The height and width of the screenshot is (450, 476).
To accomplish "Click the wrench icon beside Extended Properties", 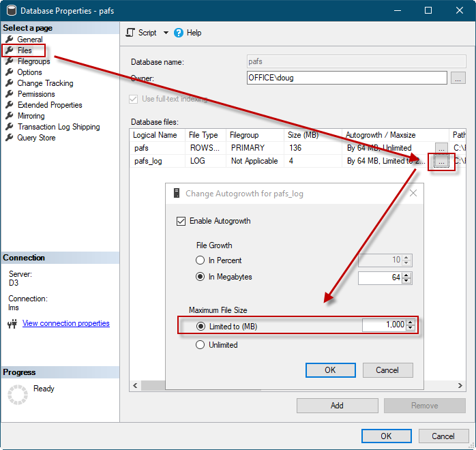I will (10, 105).
